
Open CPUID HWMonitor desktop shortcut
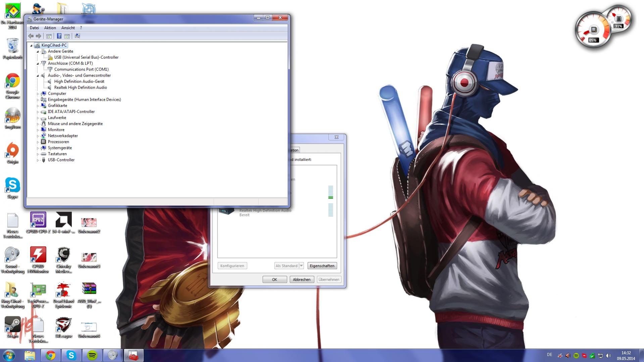[x=38, y=260]
